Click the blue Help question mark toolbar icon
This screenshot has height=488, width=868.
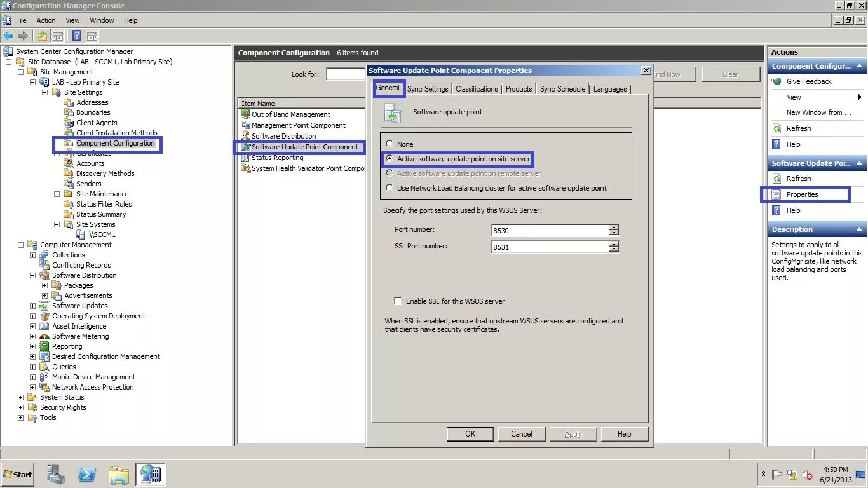[x=77, y=36]
